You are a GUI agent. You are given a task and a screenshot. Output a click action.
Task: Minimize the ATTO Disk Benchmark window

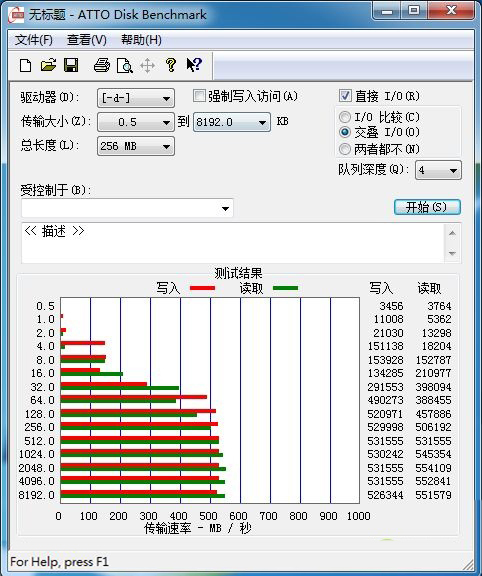pyautogui.click(x=386, y=11)
